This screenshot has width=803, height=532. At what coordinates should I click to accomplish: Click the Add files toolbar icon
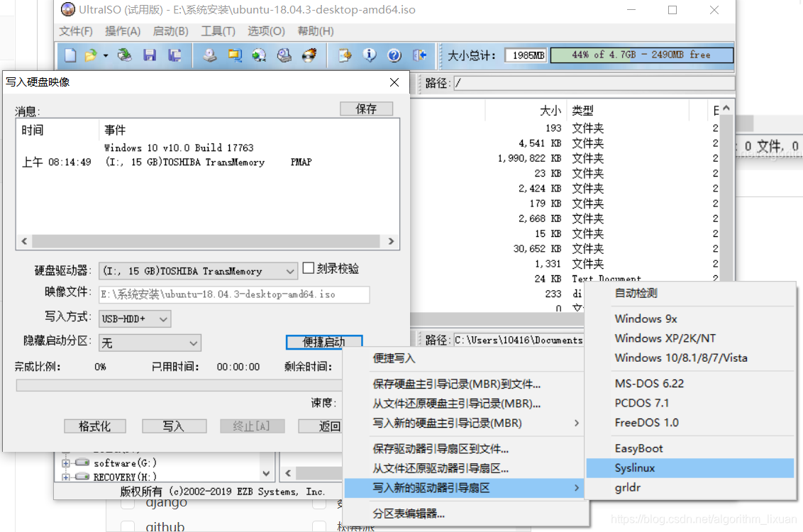345,55
